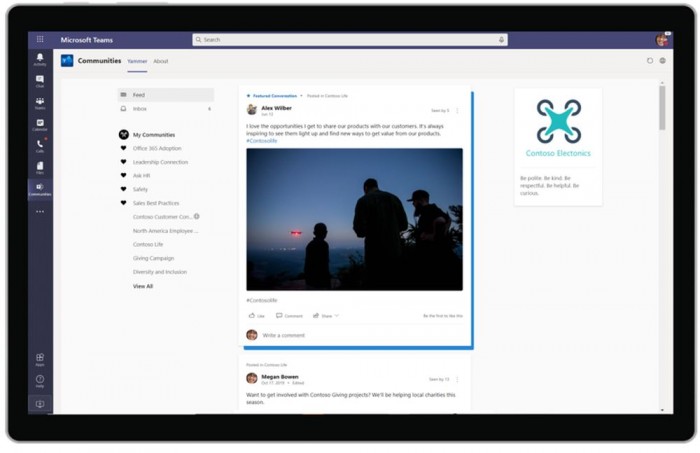Open Help icon in sidebar
The image size is (700, 453).
coord(40,381)
